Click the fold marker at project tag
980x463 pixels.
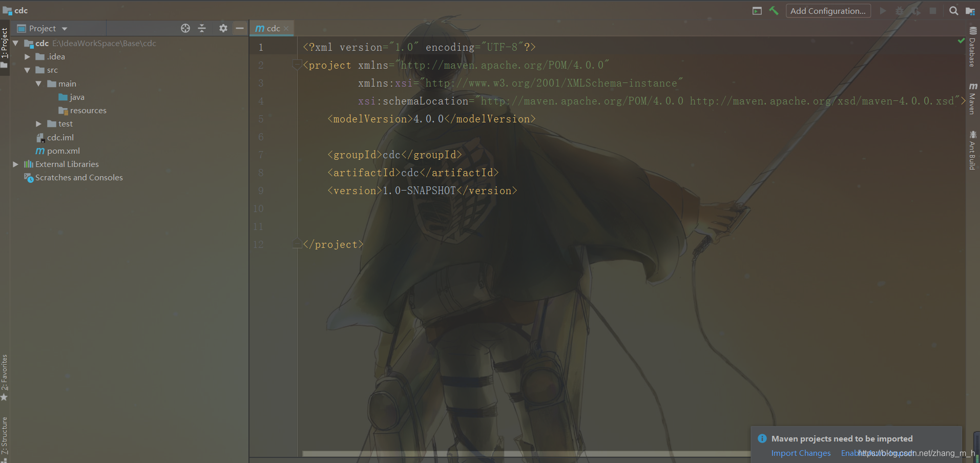(x=297, y=65)
